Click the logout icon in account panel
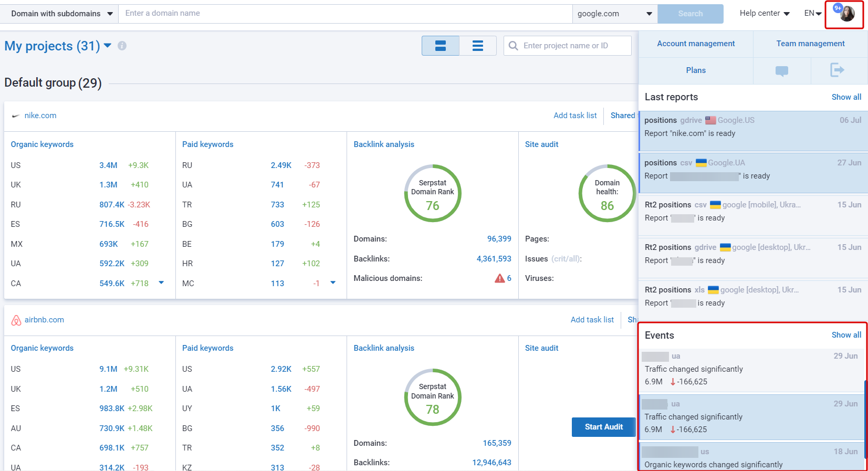The width and height of the screenshot is (868, 471). point(837,70)
